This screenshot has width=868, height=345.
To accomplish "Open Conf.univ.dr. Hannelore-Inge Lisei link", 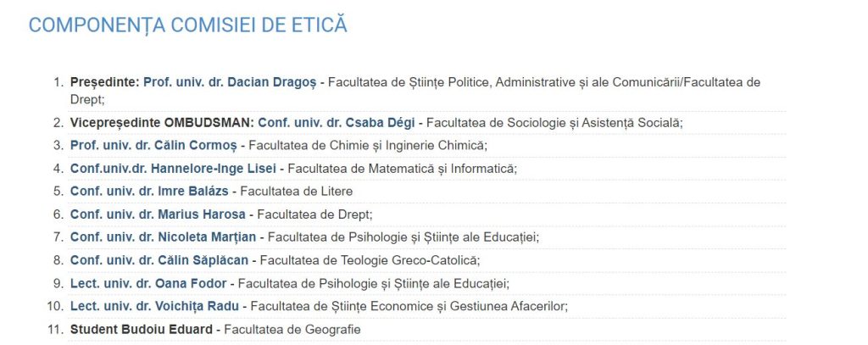I will tap(173, 169).
